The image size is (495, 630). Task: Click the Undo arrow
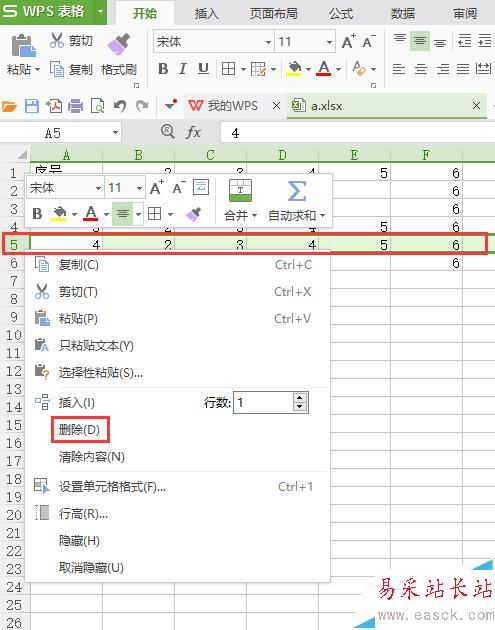[x=119, y=106]
